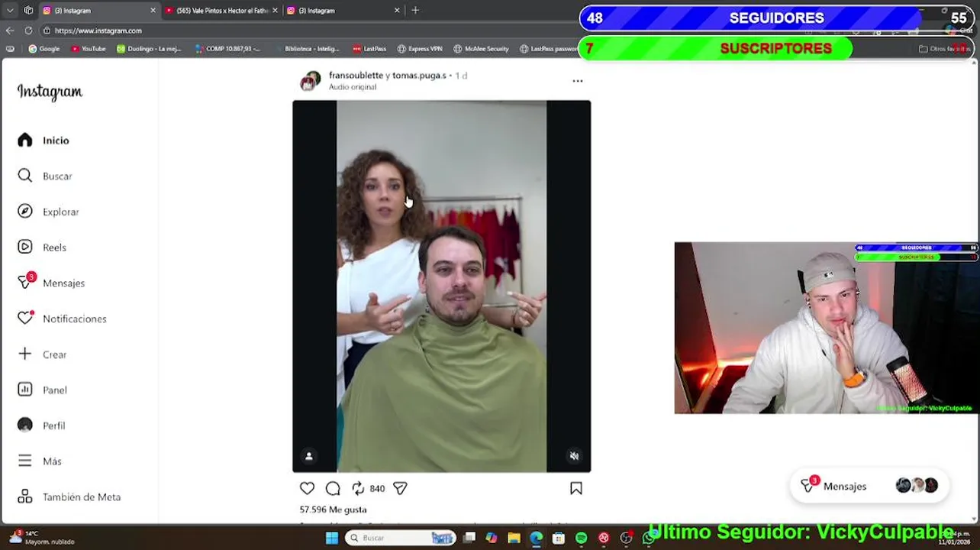Viewport: 980px width, 550px height.
Task: Open tomas.puga.s profile link
Action: pos(420,76)
